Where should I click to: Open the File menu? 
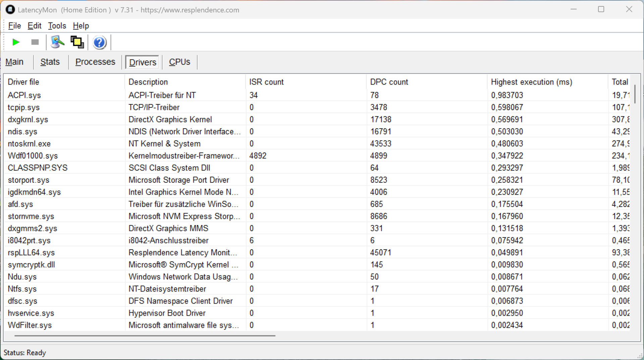[14, 26]
